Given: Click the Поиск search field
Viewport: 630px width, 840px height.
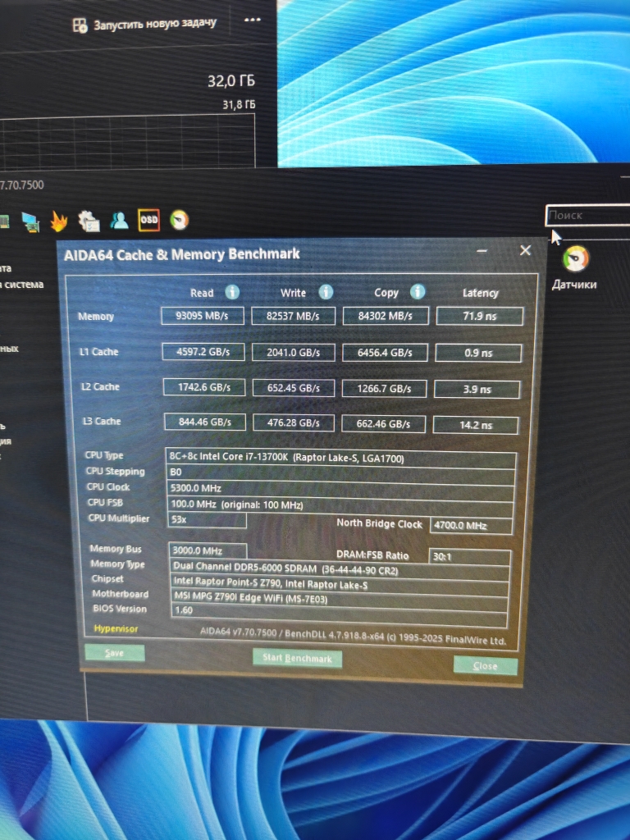Looking at the screenshot, I should (587, 215).
